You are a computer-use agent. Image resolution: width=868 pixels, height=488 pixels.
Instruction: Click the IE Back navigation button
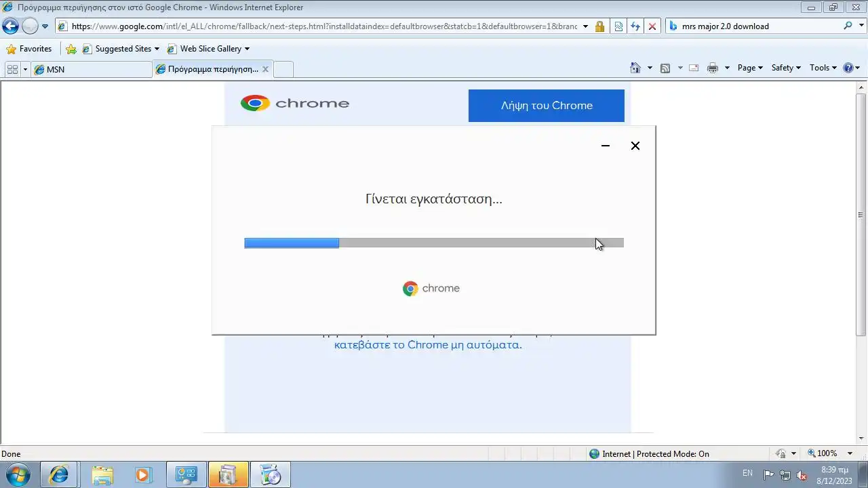pos(10,26)
